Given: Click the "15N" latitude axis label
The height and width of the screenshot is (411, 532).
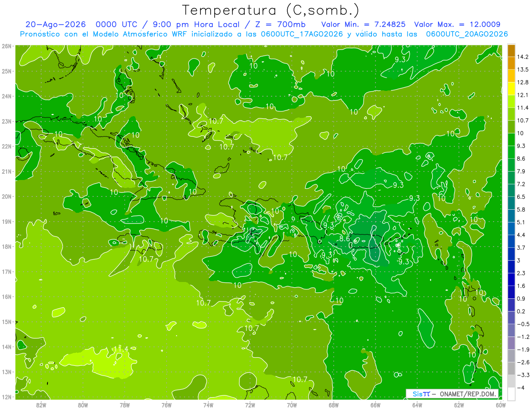Looking at the screenshot, I should tap(6, 321).
